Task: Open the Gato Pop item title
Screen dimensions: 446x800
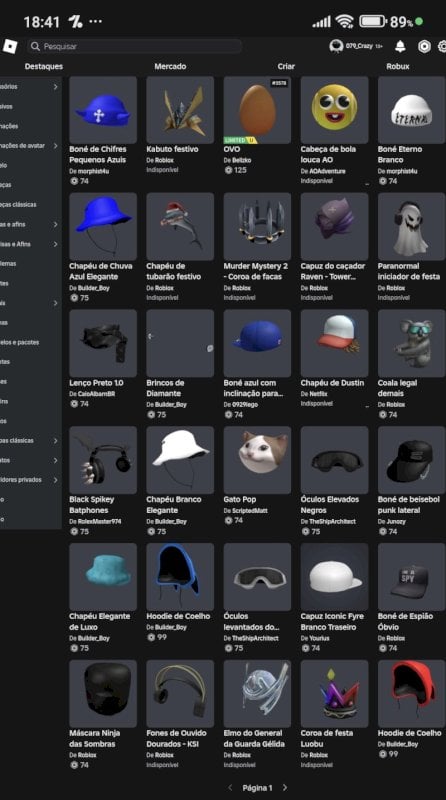Action: [x=240, y=499]
